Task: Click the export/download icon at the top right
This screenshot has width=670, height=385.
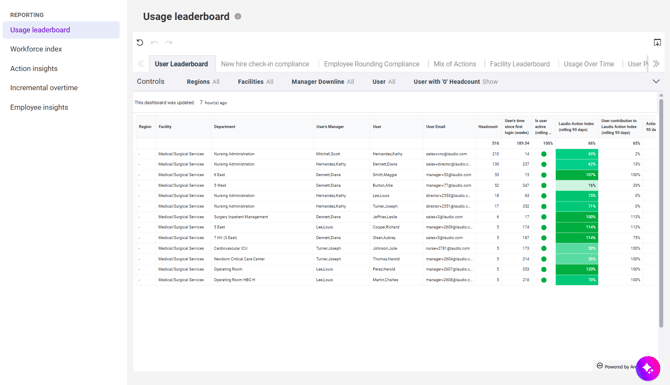Action: [657, 42]
